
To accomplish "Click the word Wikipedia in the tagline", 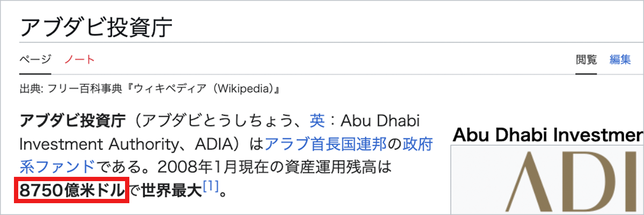I will click(x=242, y=88).
